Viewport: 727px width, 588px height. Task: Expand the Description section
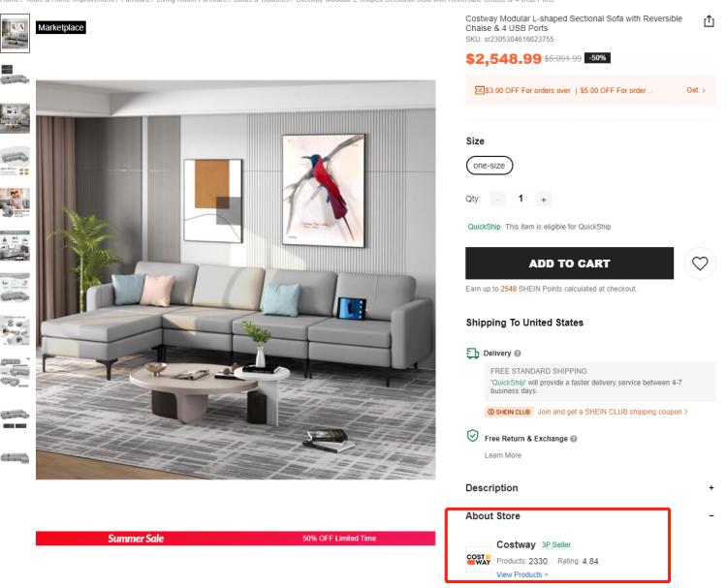(x=711, y=487)
